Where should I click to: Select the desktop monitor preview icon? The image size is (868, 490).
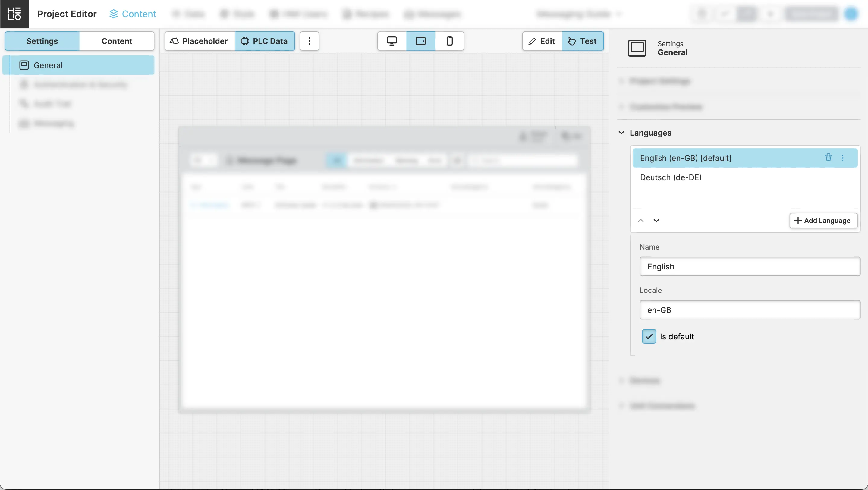click(x=392, y=41)
